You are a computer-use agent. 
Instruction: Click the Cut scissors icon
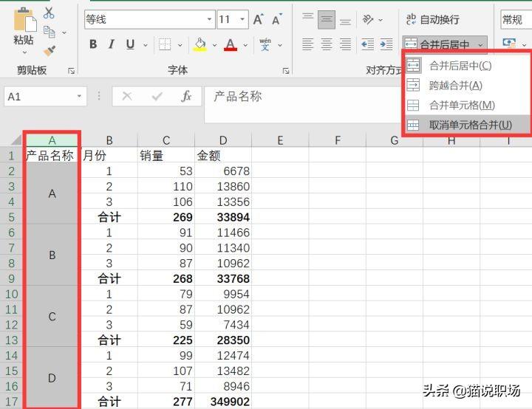49,13
